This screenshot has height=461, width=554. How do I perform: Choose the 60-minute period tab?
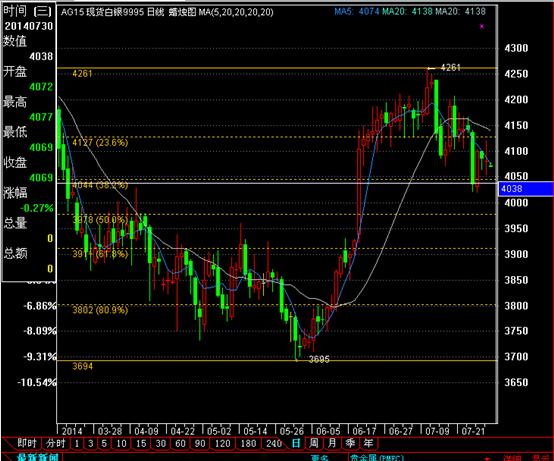click(180, 443)
